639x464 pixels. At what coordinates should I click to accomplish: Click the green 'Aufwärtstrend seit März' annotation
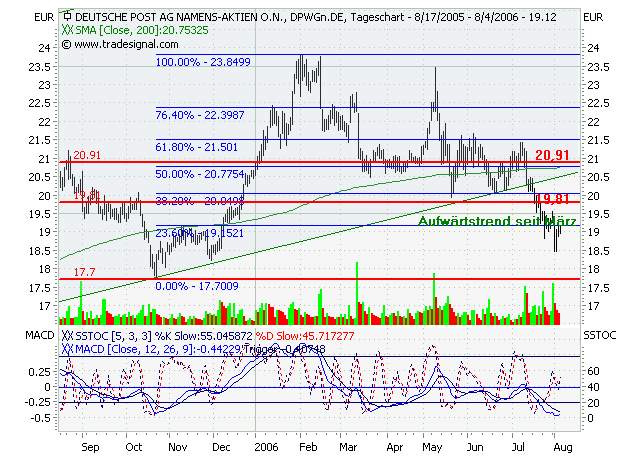[497, 221]
